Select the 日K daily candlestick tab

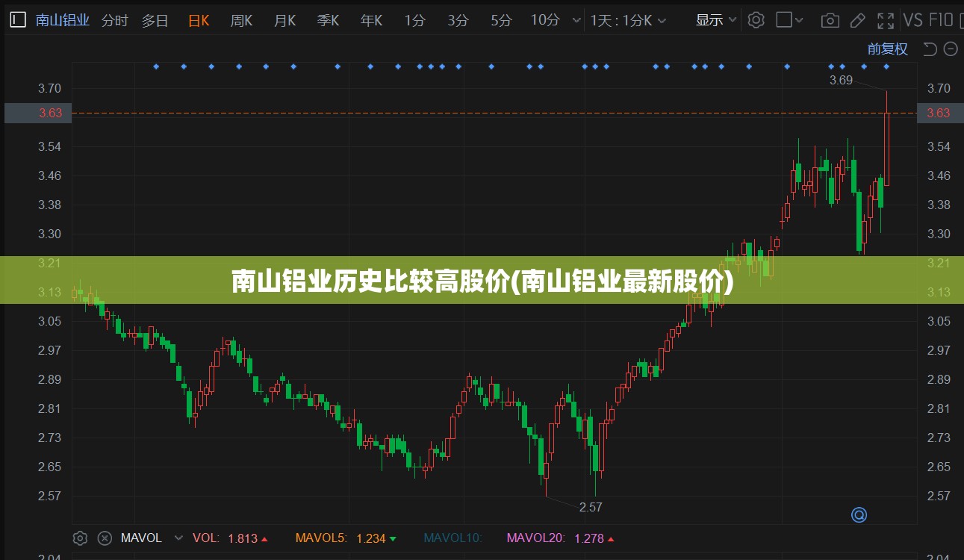pos(199,21)
